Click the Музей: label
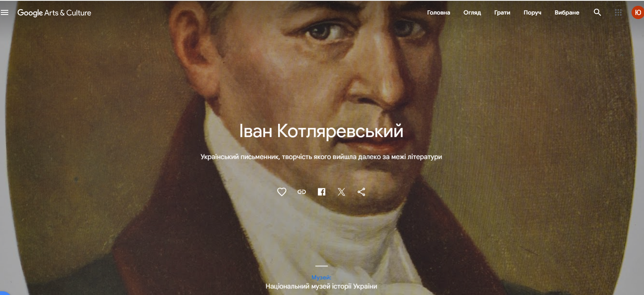Viewport: 644px width, 295px height. click(x=321, y=277)
